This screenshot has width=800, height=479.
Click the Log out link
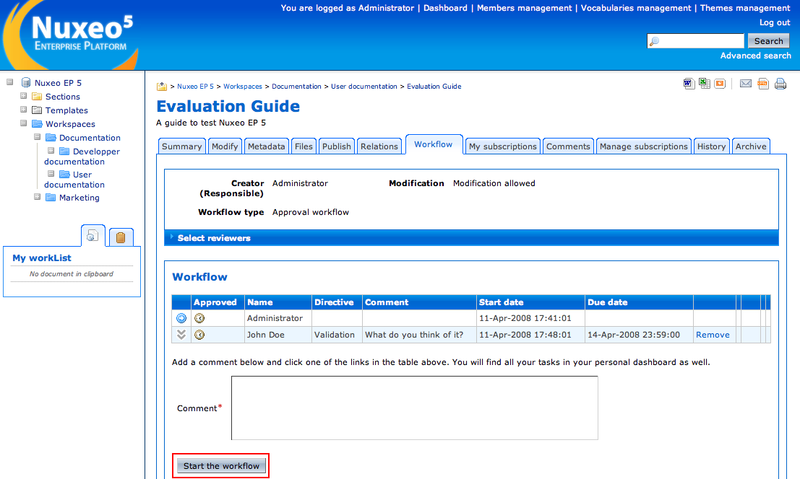(x=774, y=22)
